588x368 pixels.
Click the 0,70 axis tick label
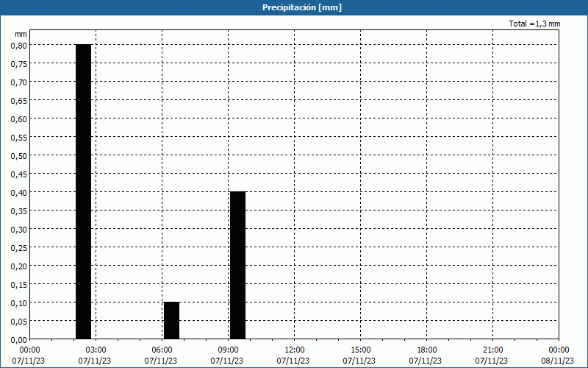point(19,82)
